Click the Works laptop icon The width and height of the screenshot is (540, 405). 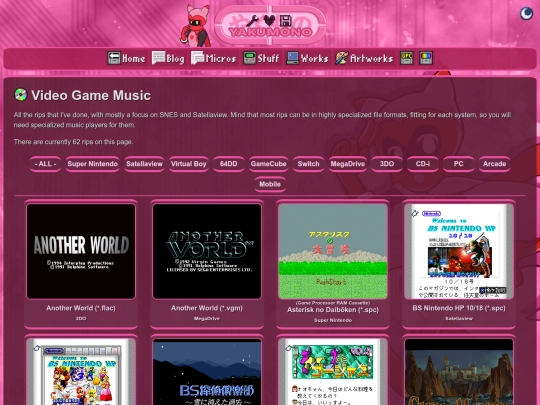(292, 58)
